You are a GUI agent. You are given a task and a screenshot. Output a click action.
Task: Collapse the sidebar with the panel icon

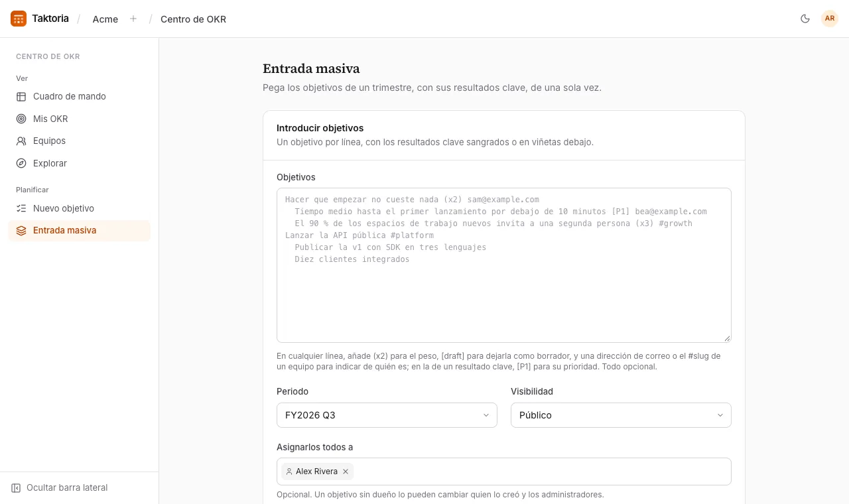click(x=16, y=487)
